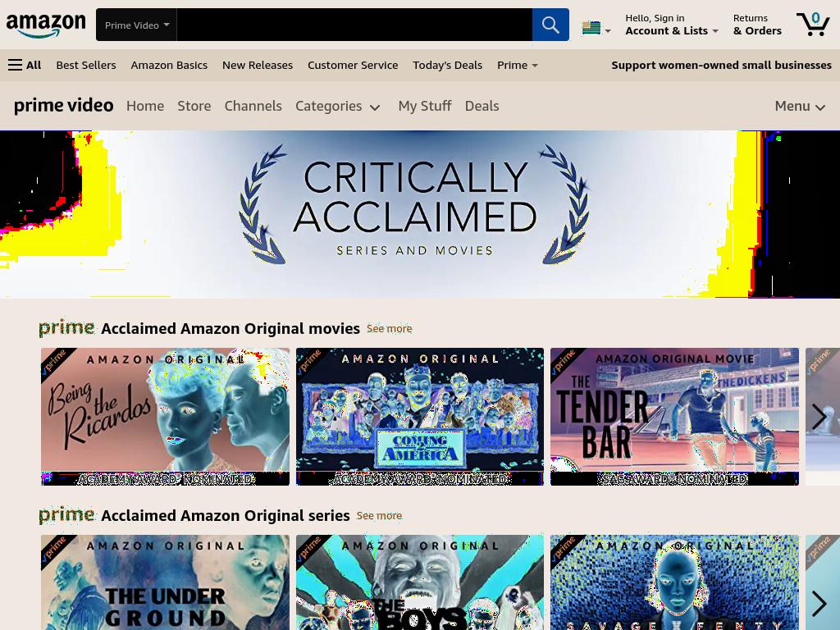Click See more for Original series

[379, 515]
